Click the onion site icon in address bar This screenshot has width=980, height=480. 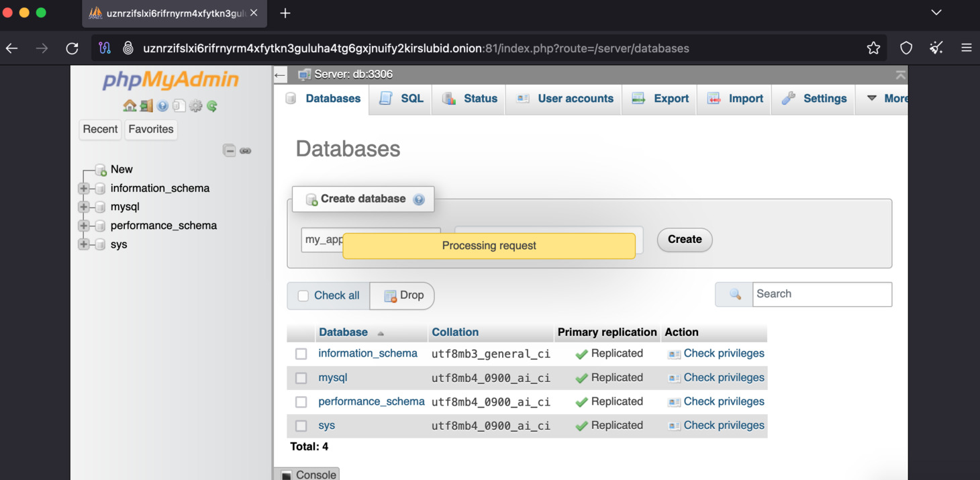pyautogui.click(x=128, y=48)
